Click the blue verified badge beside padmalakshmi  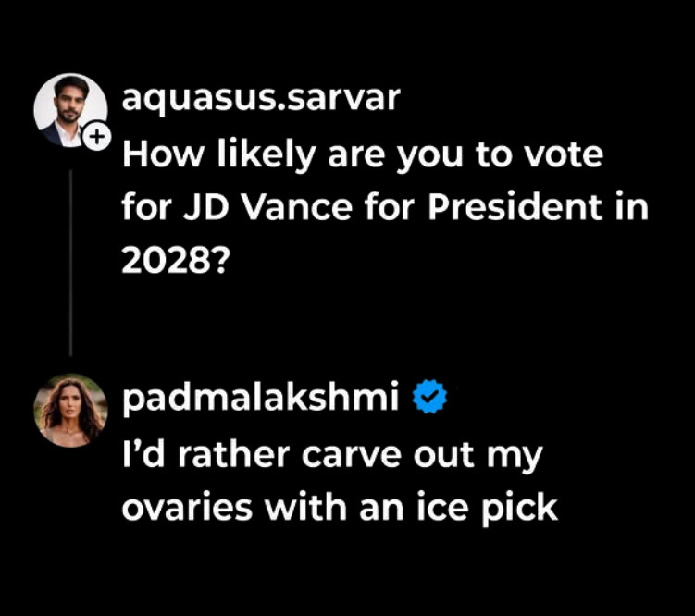click(x=429, y=398)
